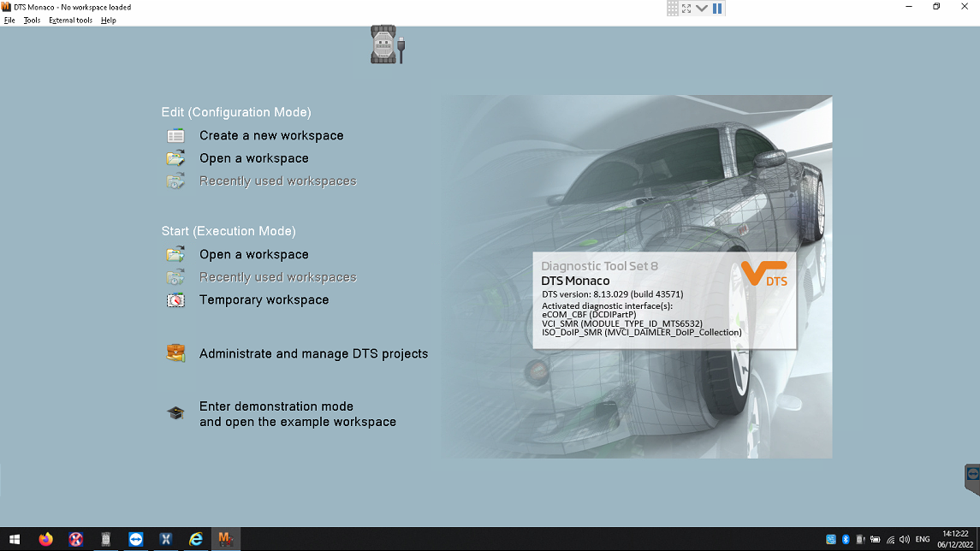
Task: Click Enter demonstration mode text
Action: coord(276,407)
